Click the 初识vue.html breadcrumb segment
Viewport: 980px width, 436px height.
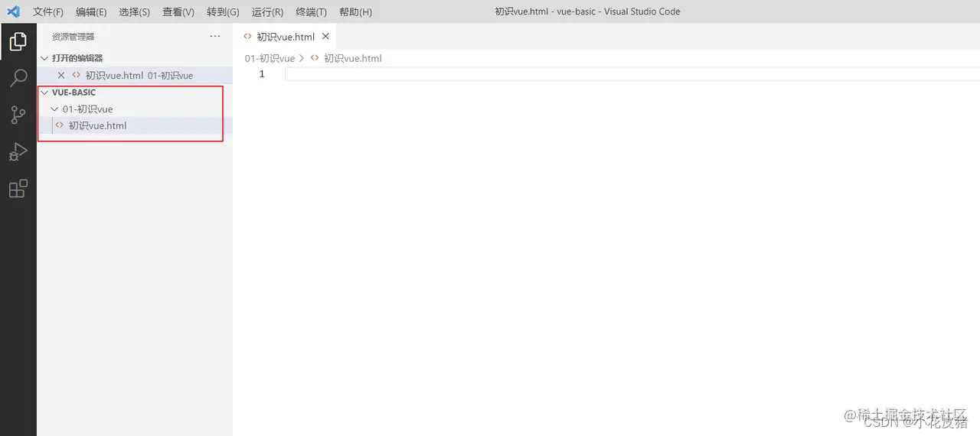pos(352,58)
